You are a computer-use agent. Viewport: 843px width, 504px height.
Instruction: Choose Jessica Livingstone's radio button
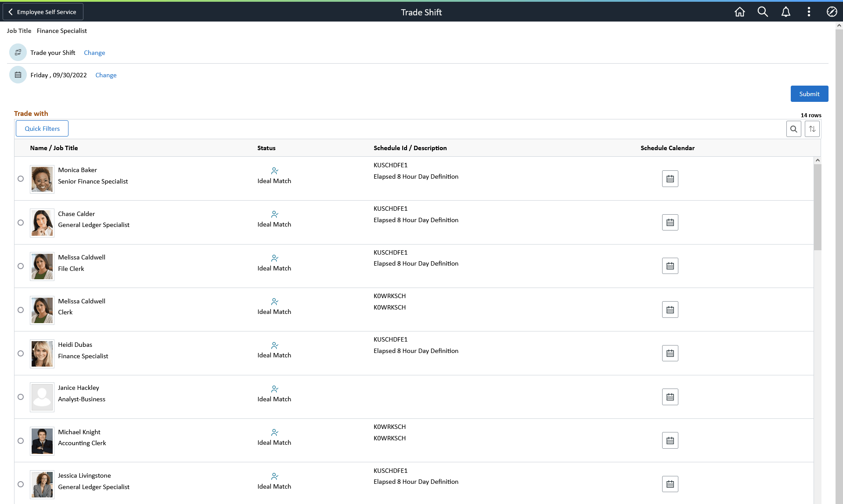pyautogui.click(x=21, y=484)
